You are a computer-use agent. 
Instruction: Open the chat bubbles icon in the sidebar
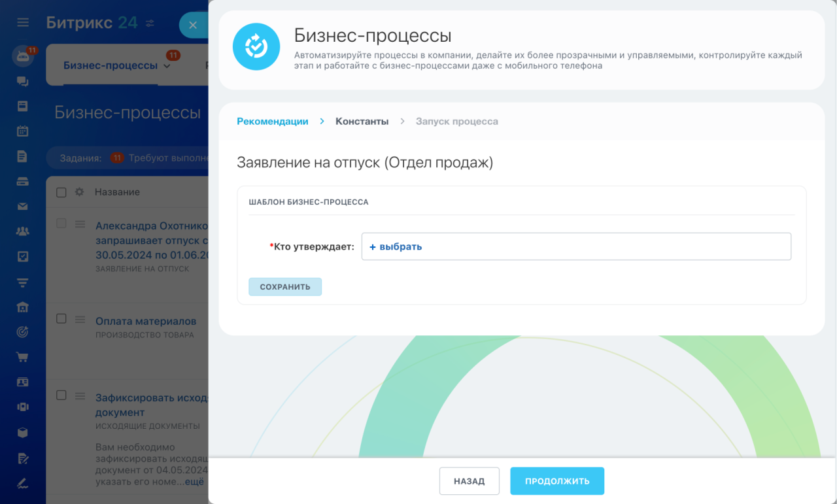pyautogui.click(x=23, y=82)
